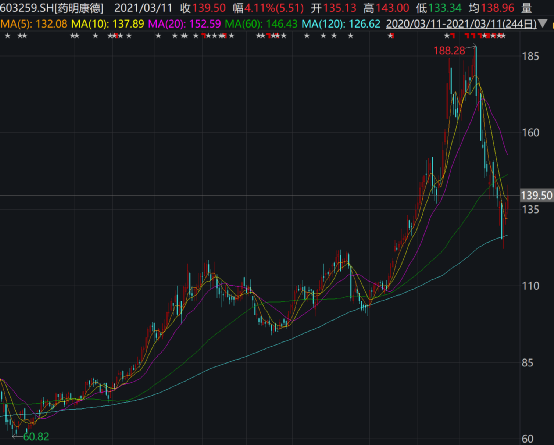Click the MA(60) 146.43 indicator label
The height and width of the screenshot is (445, 554).
point(261,24)
